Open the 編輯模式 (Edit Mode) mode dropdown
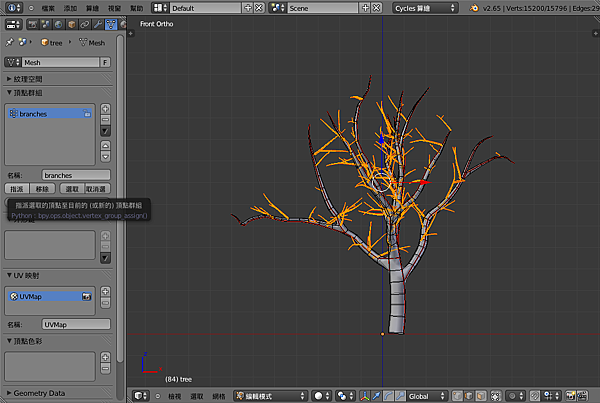This screenshot has width=600, height=403. click(271, 396)
